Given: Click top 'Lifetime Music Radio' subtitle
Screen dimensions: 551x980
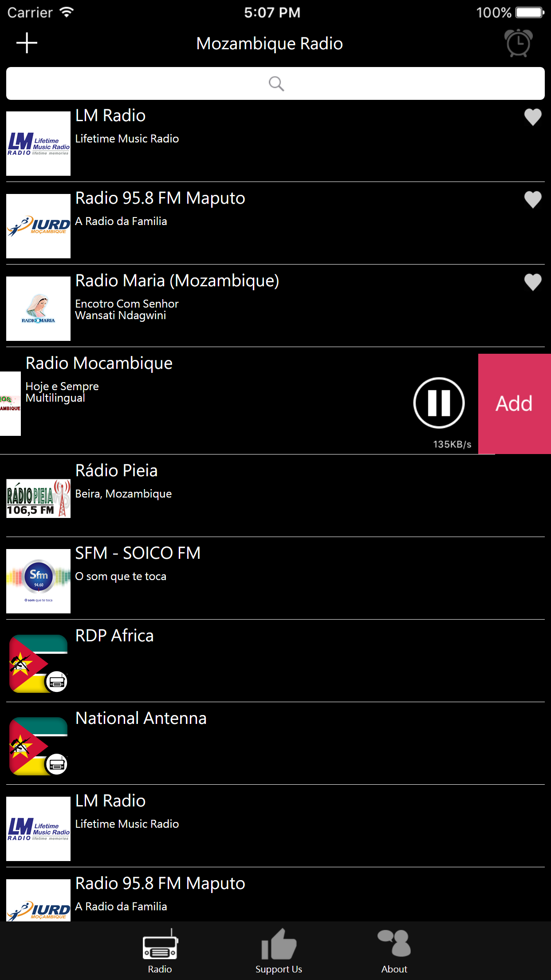Looking at the screenshot, I should click(x=127, y=138).
